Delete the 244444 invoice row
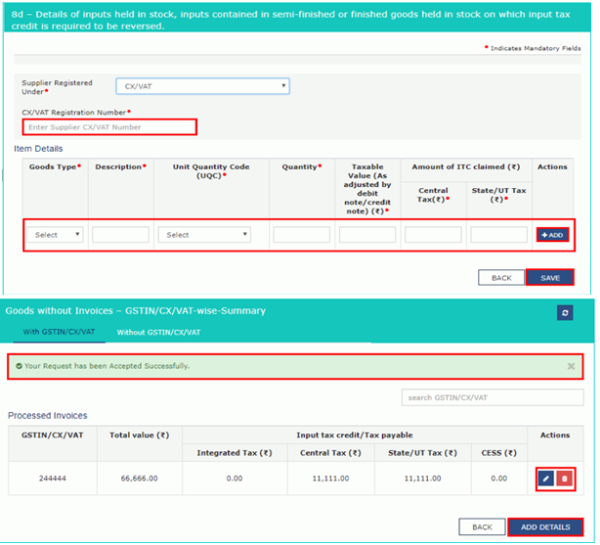The width and height of the screenshot is (600, 545). pyautogui.click(x=563, y=480)
